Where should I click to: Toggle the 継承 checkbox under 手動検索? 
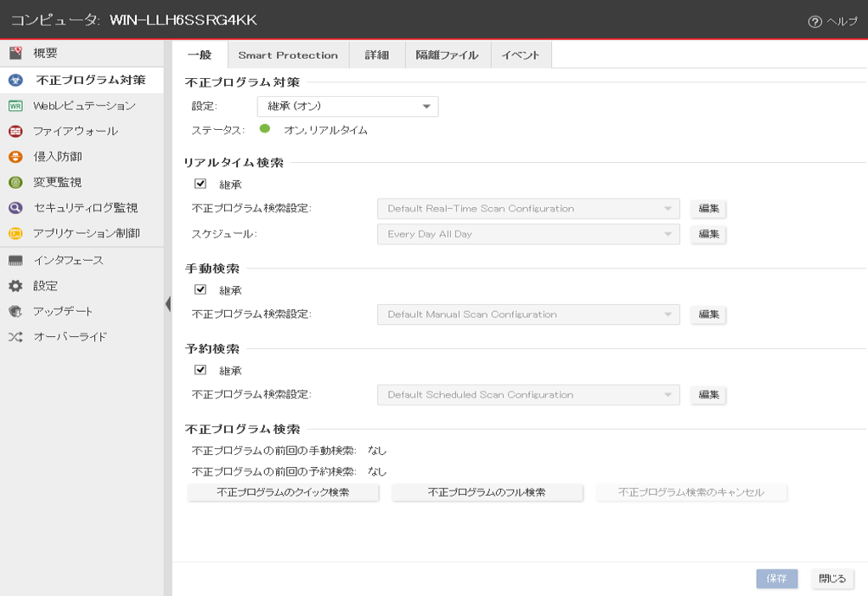click(200, 290)
